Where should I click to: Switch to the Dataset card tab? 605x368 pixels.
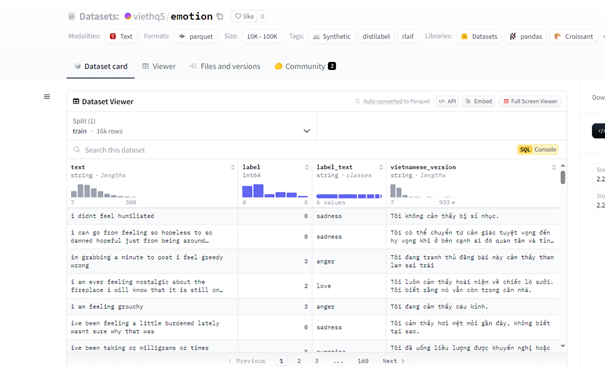[x=100, y=66]
